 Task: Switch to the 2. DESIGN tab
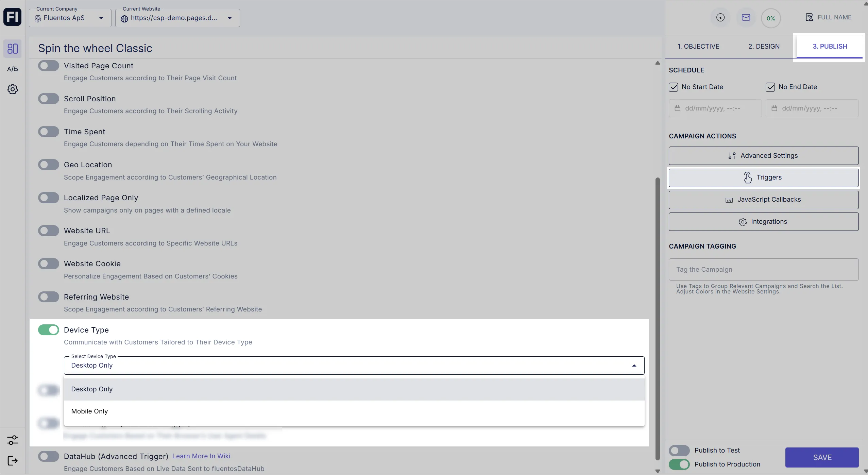pyautogui.click(x=764, y=47)
